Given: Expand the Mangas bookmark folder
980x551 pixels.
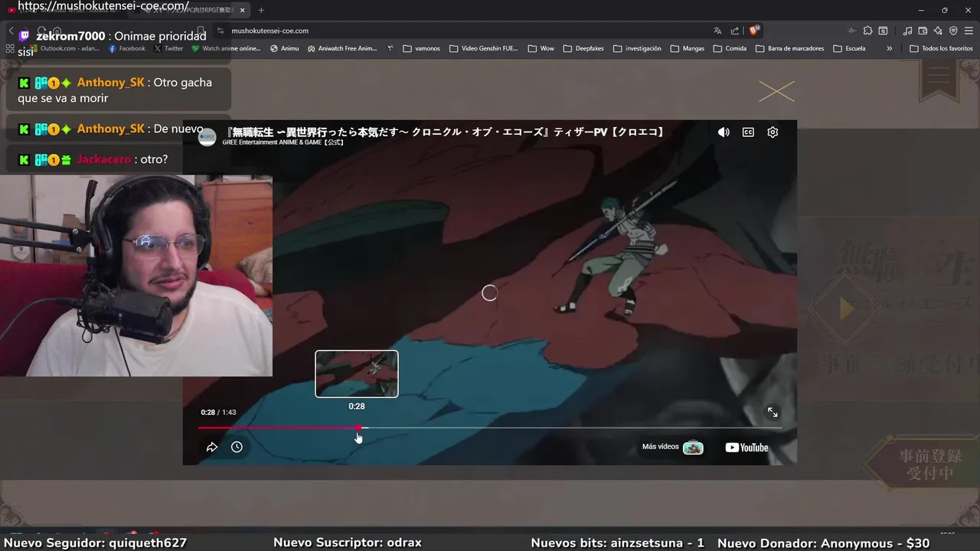Looking at the screenshot, I should [x=688, y=48].
